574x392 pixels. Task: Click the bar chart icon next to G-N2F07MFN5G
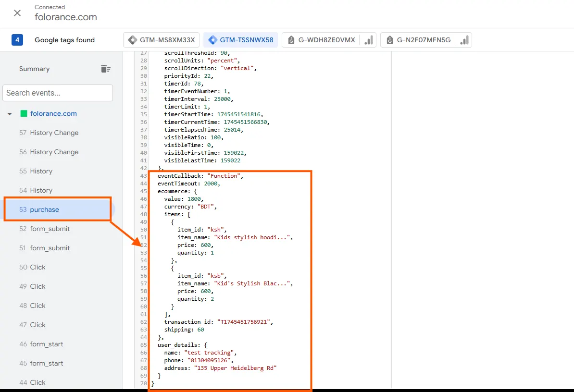pos(464,40)
